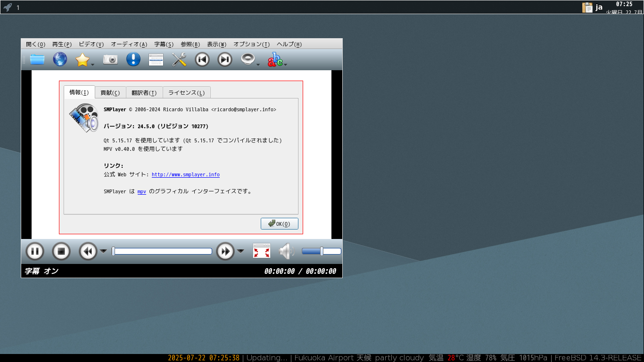Viewport: 644px width, 362px height.
Task: Click the 2025-07-22 07:25:38 status bar timestamp
Action: [x=204, y=358]
